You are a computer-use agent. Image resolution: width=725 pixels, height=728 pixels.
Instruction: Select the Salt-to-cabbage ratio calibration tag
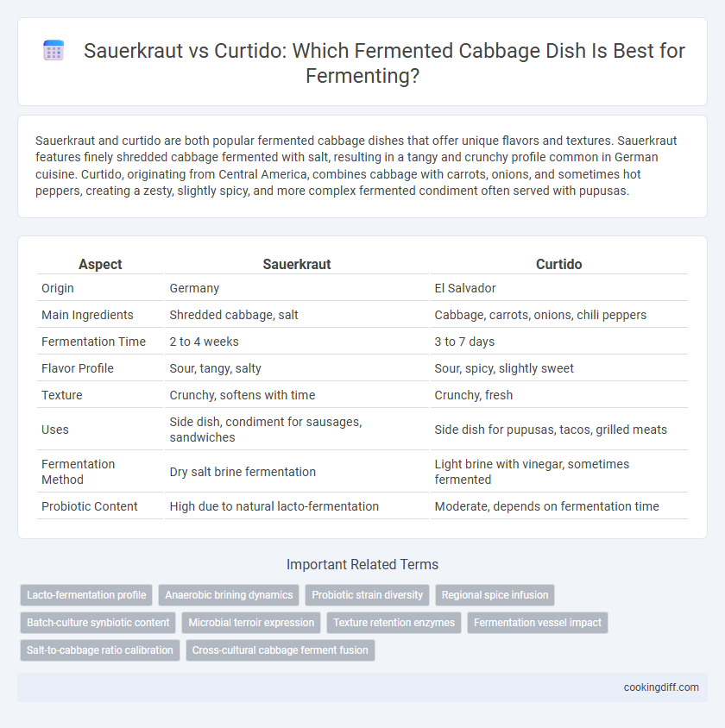(100, 650)
